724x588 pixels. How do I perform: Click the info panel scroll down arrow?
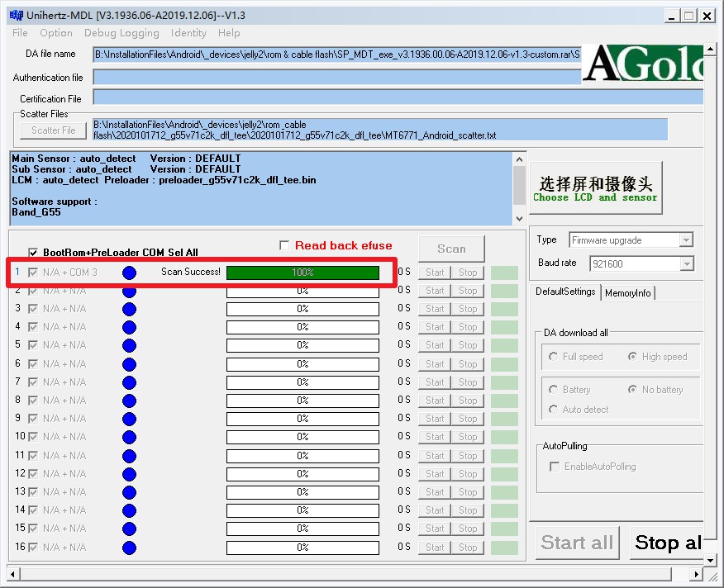click(x=520, y=219)
